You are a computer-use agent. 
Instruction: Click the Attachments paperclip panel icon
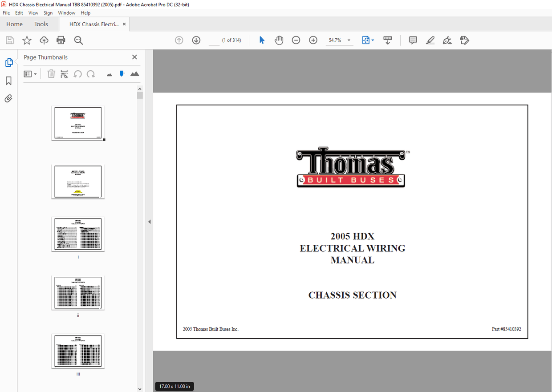click(x=9, y=98)
